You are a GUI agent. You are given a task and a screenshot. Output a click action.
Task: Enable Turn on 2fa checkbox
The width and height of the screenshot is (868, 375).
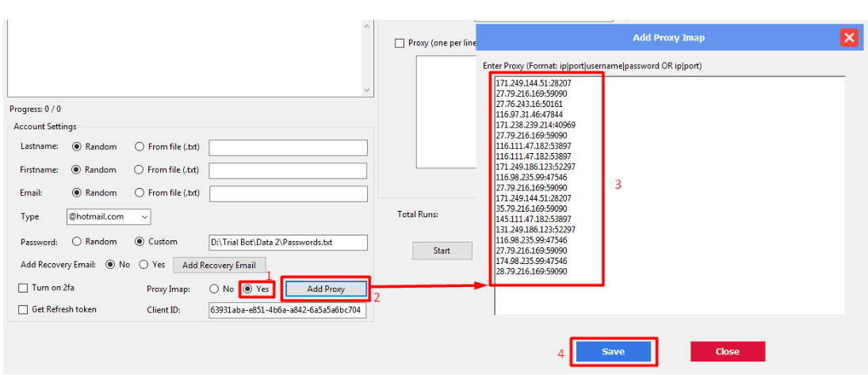coord(23,288)
